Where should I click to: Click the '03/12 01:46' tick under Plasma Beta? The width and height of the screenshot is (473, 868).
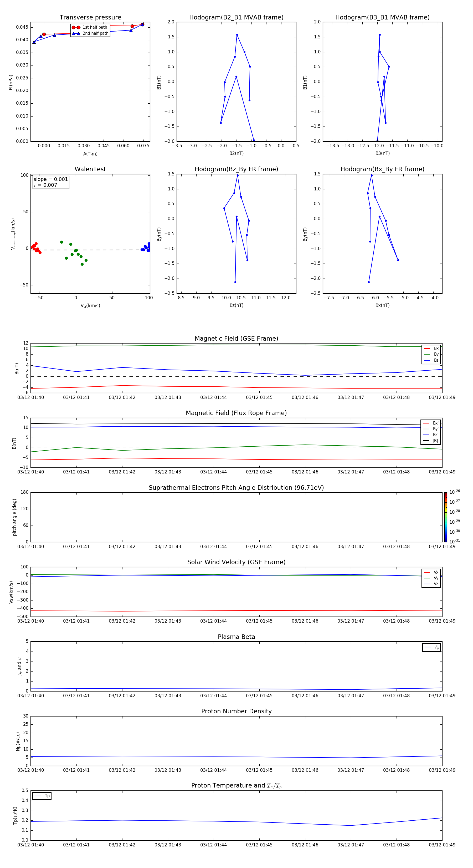[x=305, y=696]
